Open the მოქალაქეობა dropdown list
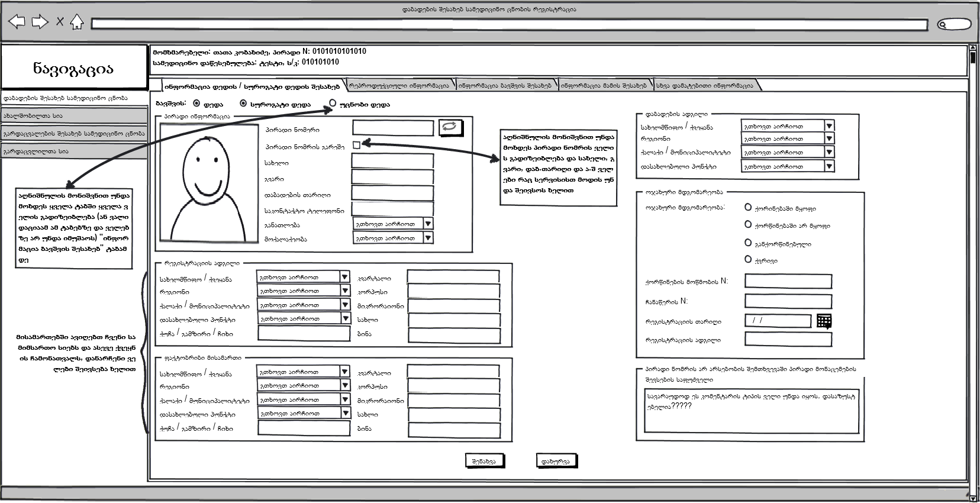Image resolution: width=980 pixels, height=503 pixels. pos(428,238)
